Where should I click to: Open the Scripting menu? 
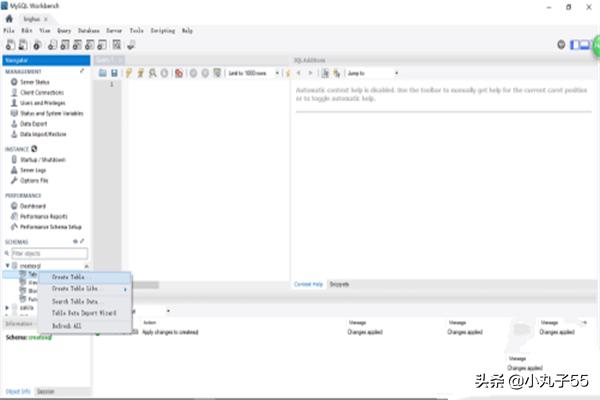(x=163, y=30)
